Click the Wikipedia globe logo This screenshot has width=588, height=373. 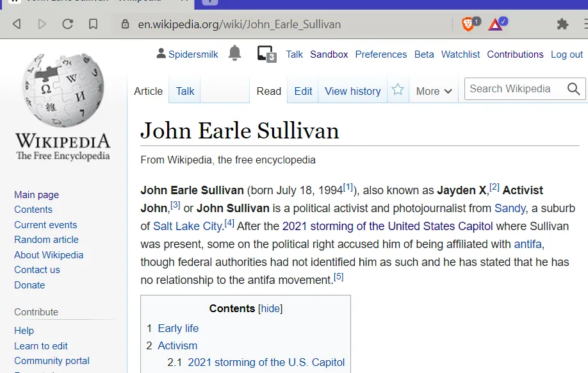63,90
